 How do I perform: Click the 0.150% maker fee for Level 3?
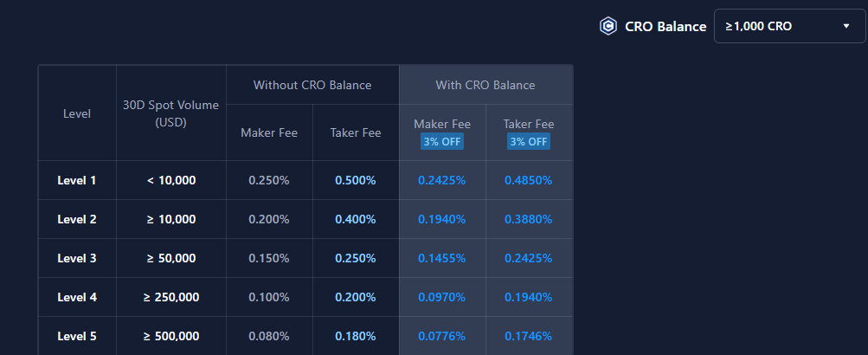pyautogui.click(x=269, y=258)
